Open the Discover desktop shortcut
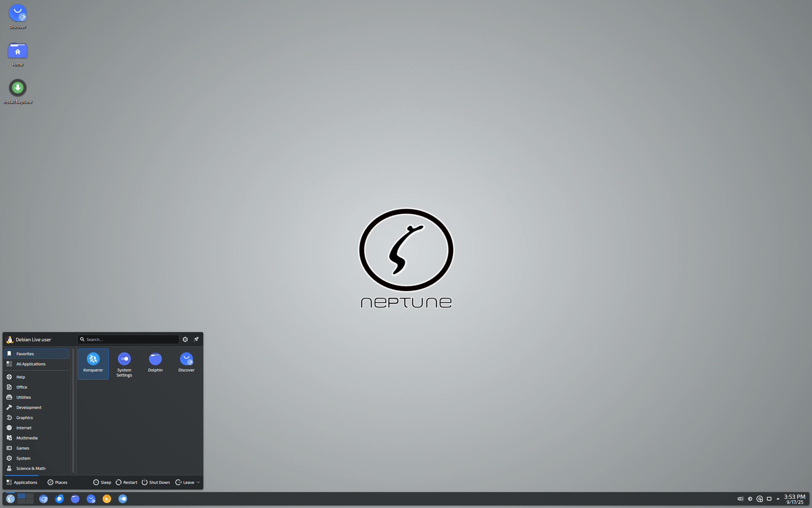 click(x=17, y=17)
